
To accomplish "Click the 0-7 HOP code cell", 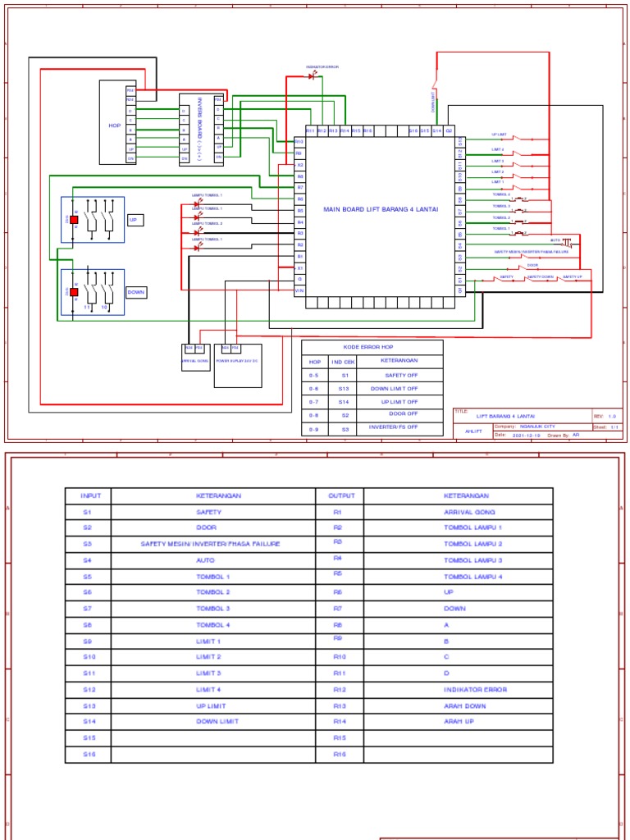I will (314, 402).
